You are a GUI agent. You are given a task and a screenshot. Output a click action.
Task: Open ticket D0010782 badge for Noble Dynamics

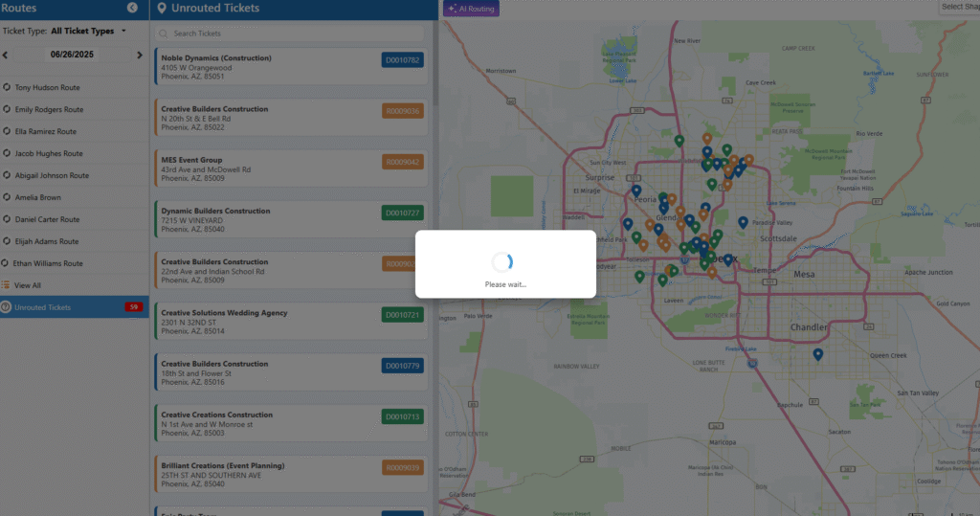[x=403, y=60]
